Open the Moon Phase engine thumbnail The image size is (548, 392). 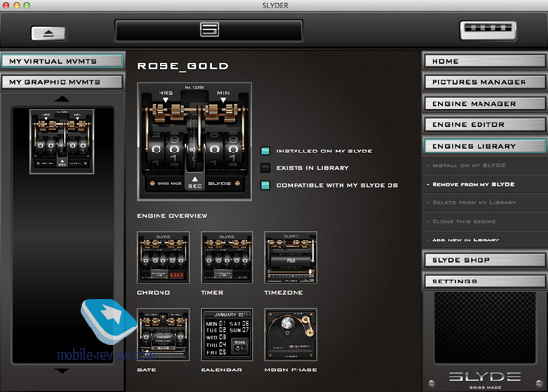point(291,334)
